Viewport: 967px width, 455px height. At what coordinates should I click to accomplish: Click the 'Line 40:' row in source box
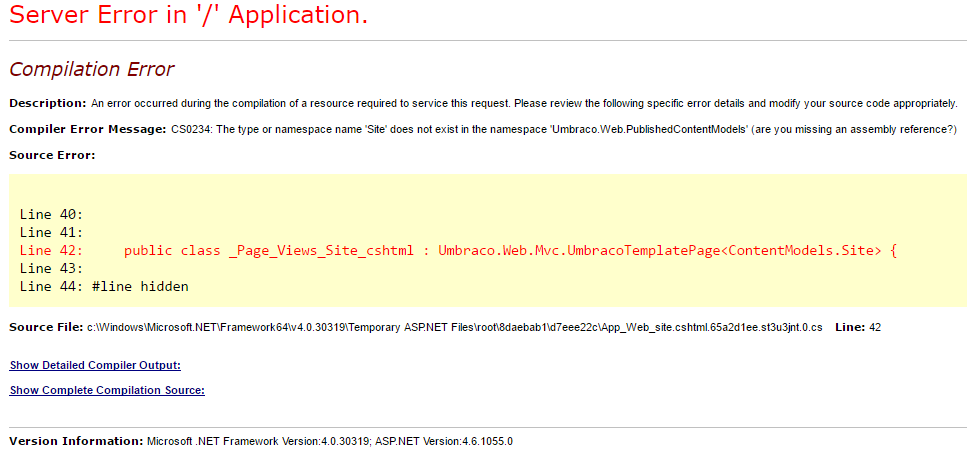point(51,215)
